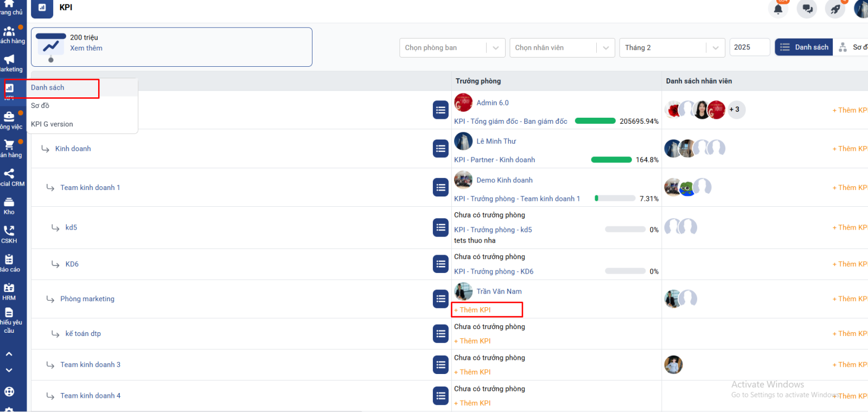868x412 pixels.
Task: Open CSKH customer care in sidebar
Action: [9, 234]
